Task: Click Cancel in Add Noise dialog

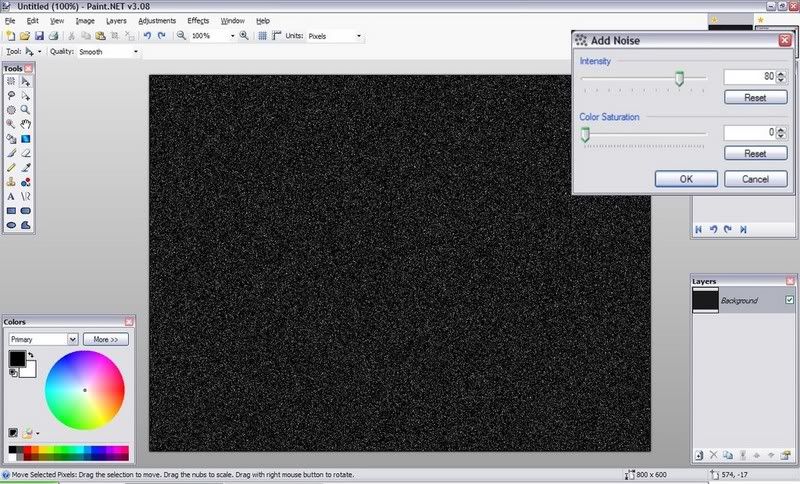Action: point(756,179)
